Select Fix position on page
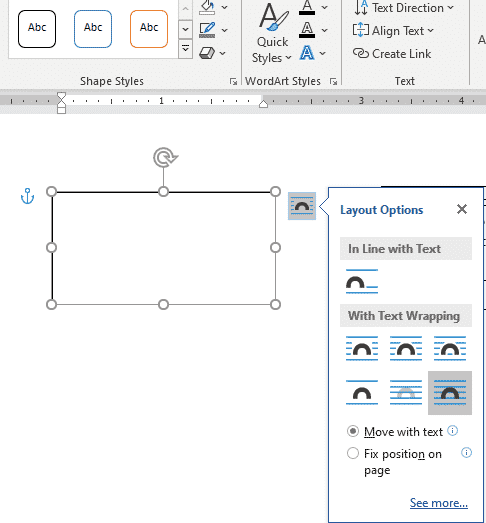 395,462
